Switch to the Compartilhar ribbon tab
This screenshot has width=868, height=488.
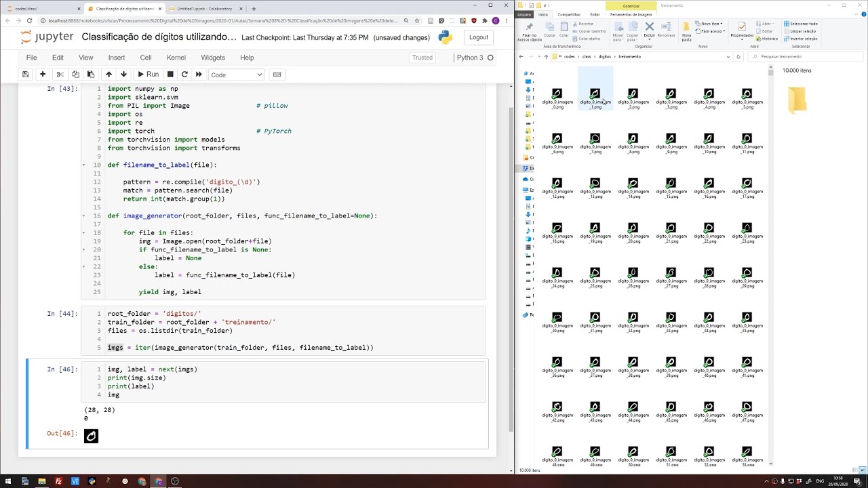[x=569, y=14]
